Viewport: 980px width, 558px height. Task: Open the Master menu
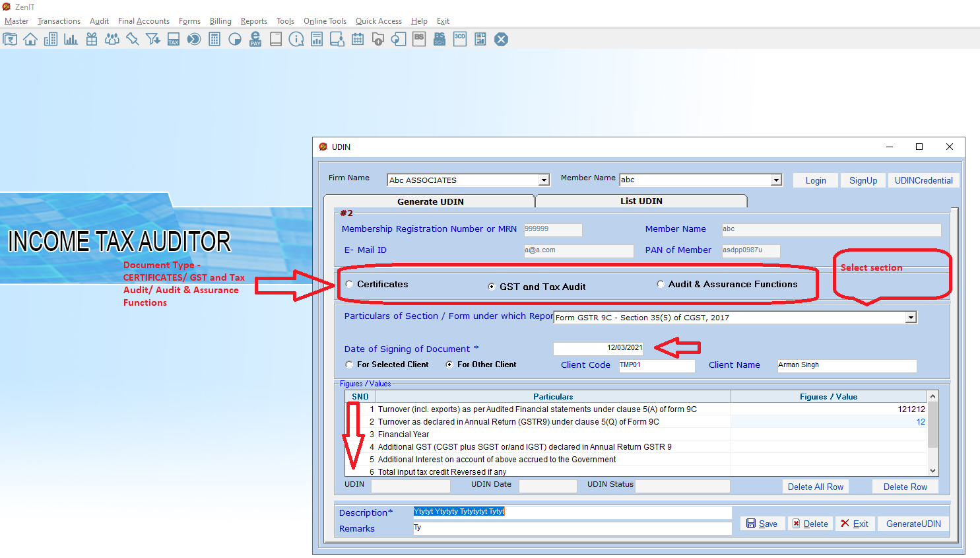(16, 21)
